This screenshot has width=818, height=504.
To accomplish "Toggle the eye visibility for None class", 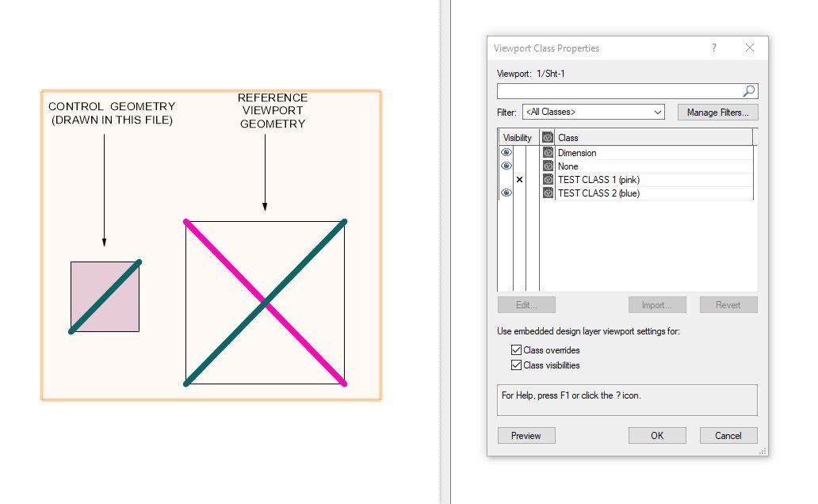I will pyautogui.click(x=506, y=166).
